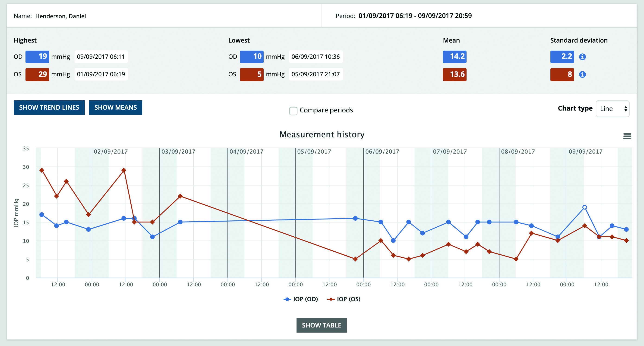Open the chart hamburger menu
The width and height of the screenshot is (644, 346).
pyautogui.click(x=627, y=136)
